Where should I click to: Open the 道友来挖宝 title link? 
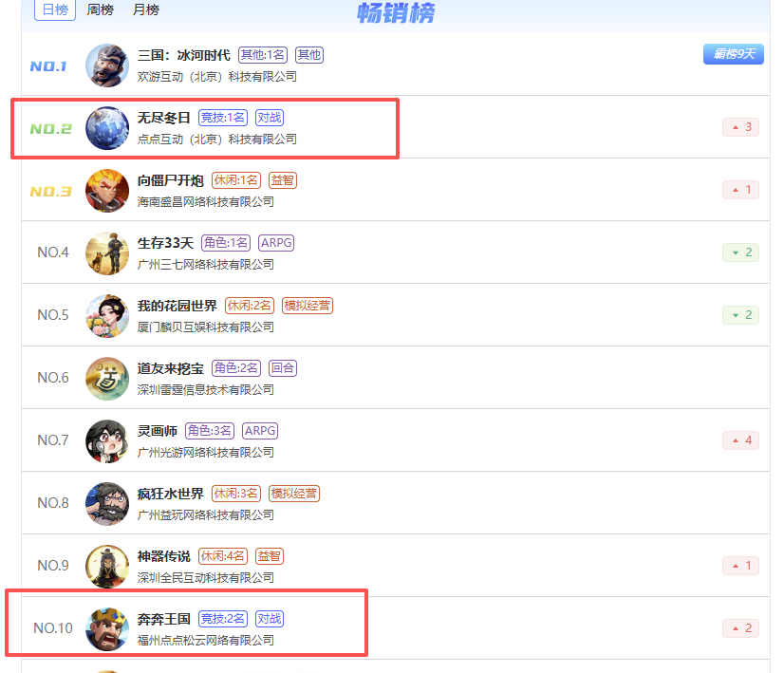pyautogui.click(x=171, y=368)
